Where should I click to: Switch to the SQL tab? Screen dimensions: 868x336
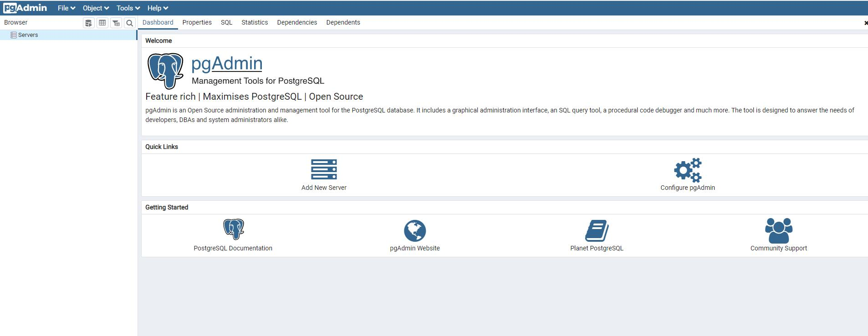pos(227,22)
